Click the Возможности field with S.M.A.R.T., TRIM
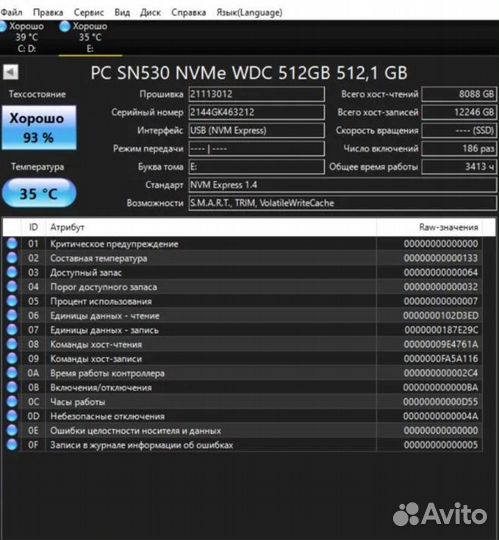Viewport: 499px width, 540px height. tap(343, 203)
